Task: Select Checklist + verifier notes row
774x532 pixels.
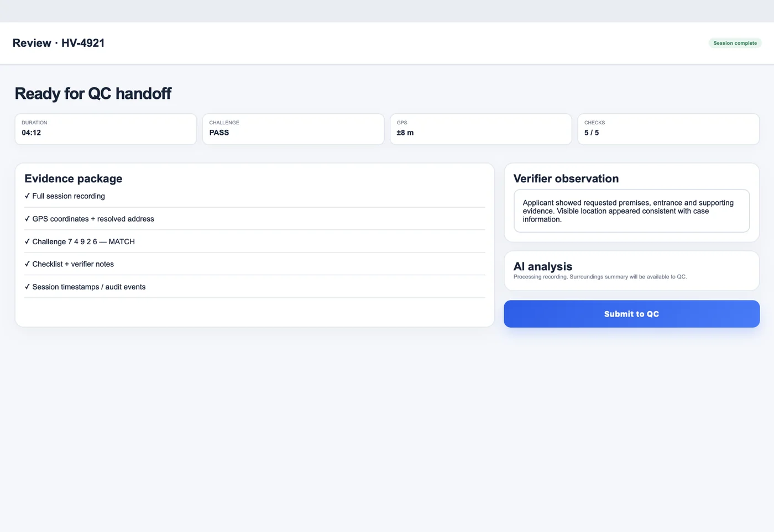Action: pyautogui.click(x=254, y=264)
